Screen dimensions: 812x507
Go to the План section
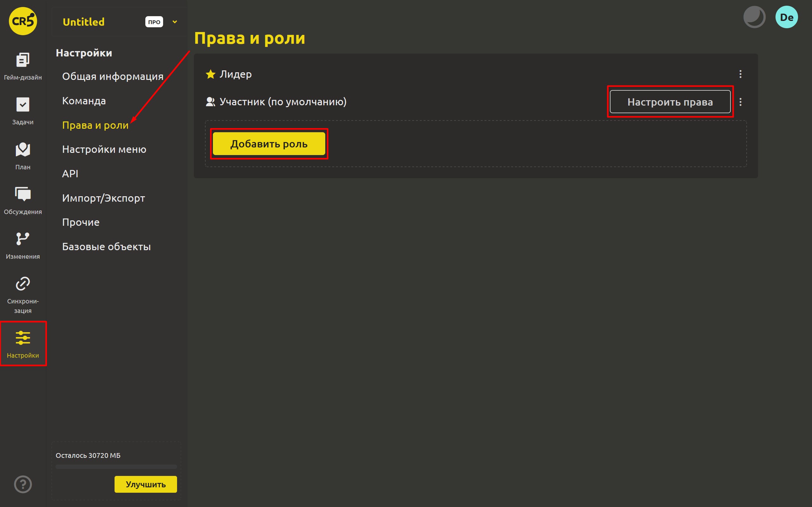pyautogui.click(x=23, y=156)
